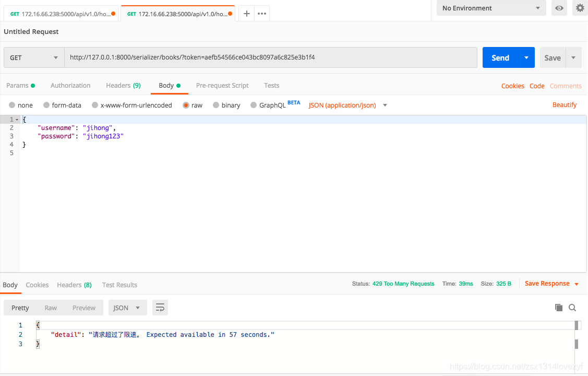Select Preview response view

(84, 308)
